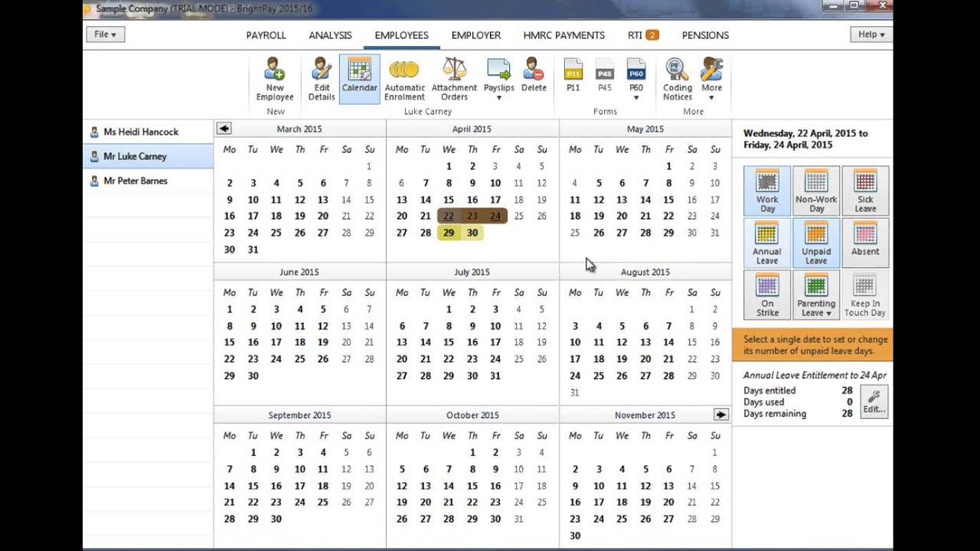980x551 pixels.
Task: Click 9 March 2015 in calendar
Action: (229, 200)
